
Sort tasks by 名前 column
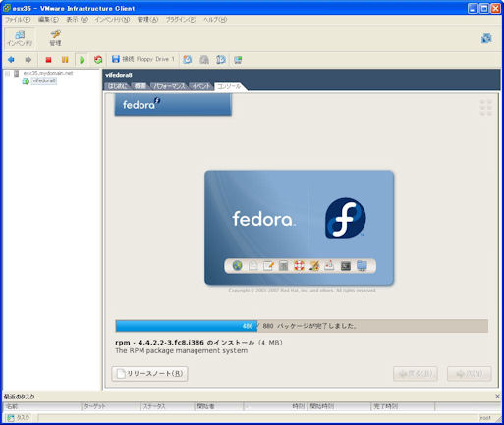click(x=42, y=406)
